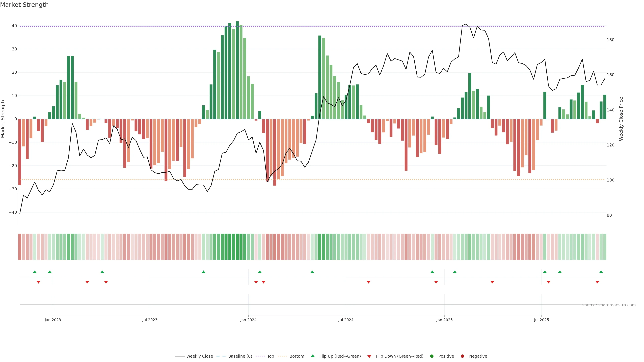The height and width of the screenshot is (362, 644).
Task: Click the Market Strength chart title
Action: (24, 5)
